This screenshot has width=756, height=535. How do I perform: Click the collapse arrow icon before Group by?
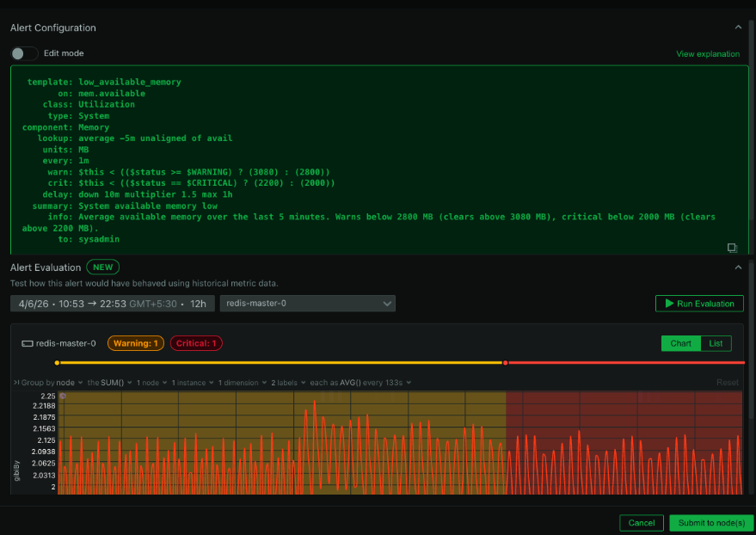15,383
